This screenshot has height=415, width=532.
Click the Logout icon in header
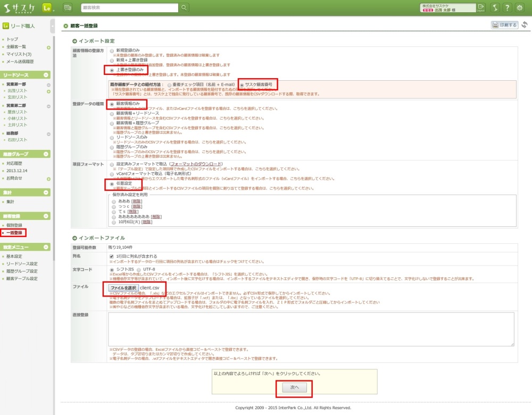480,7
